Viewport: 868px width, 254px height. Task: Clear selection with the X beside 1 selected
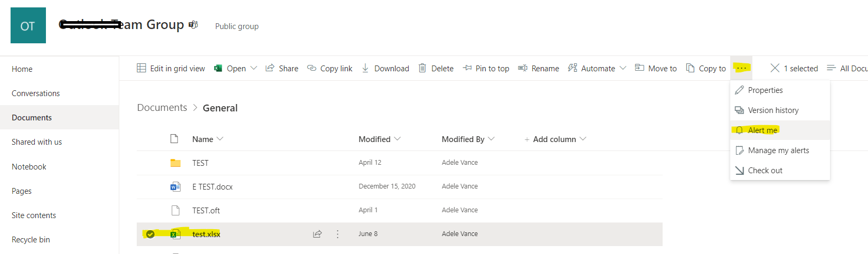[775, 68]
